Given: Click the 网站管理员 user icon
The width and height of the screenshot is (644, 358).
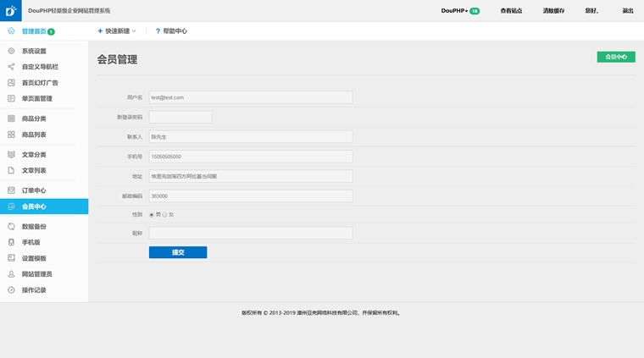Looking at the screenshot, I should (x=11, y=274).
